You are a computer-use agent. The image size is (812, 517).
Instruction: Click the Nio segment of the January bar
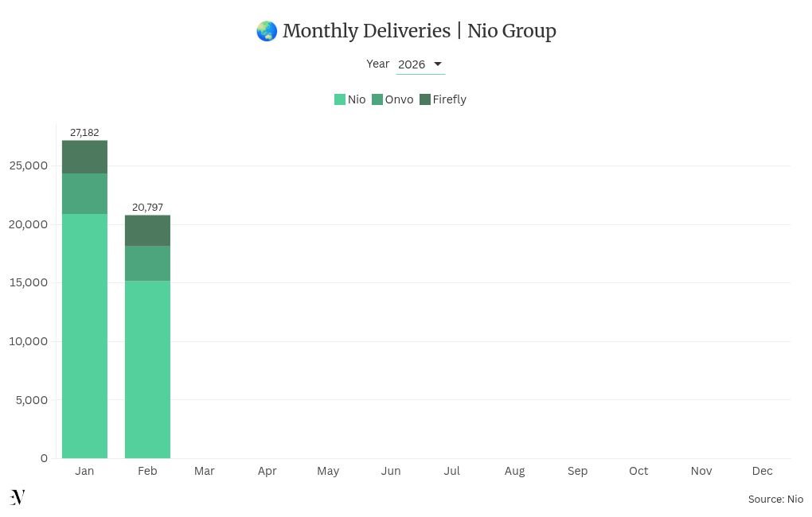point(84,334)
